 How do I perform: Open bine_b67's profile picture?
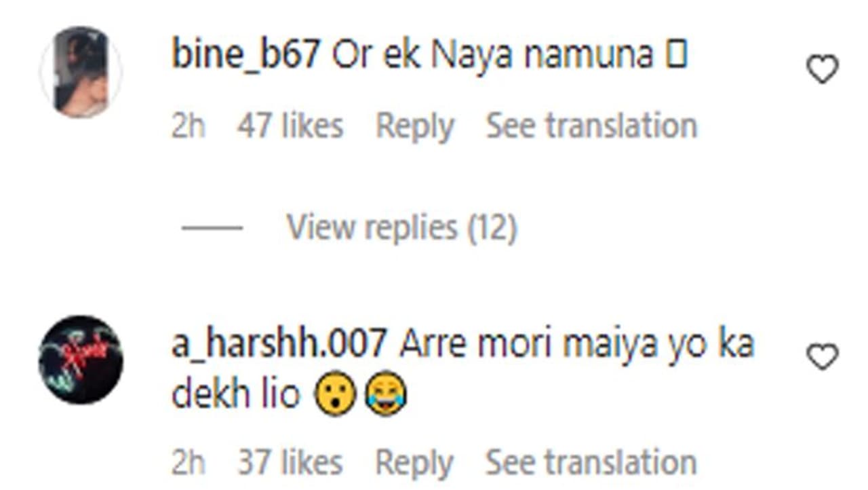(81, 72)
